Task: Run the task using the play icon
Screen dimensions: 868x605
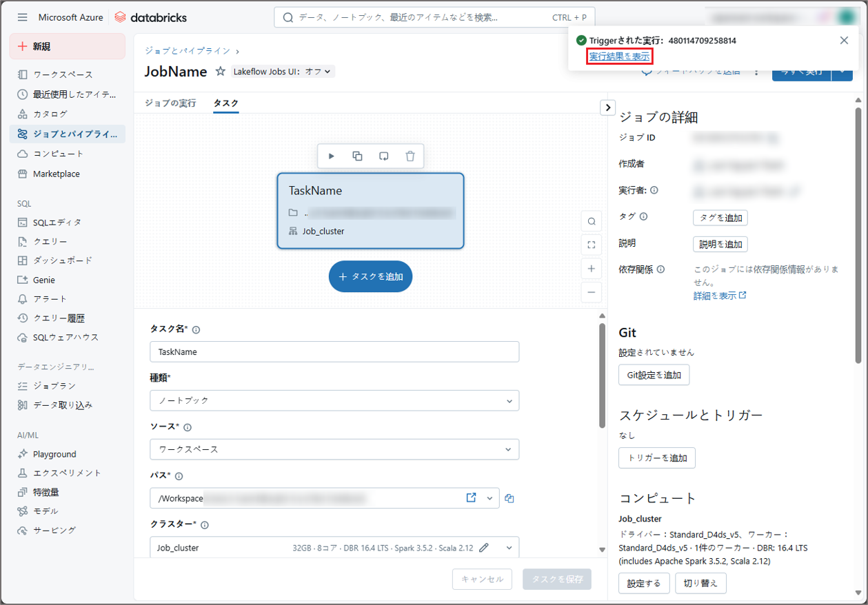Action: tap(332, 156)
